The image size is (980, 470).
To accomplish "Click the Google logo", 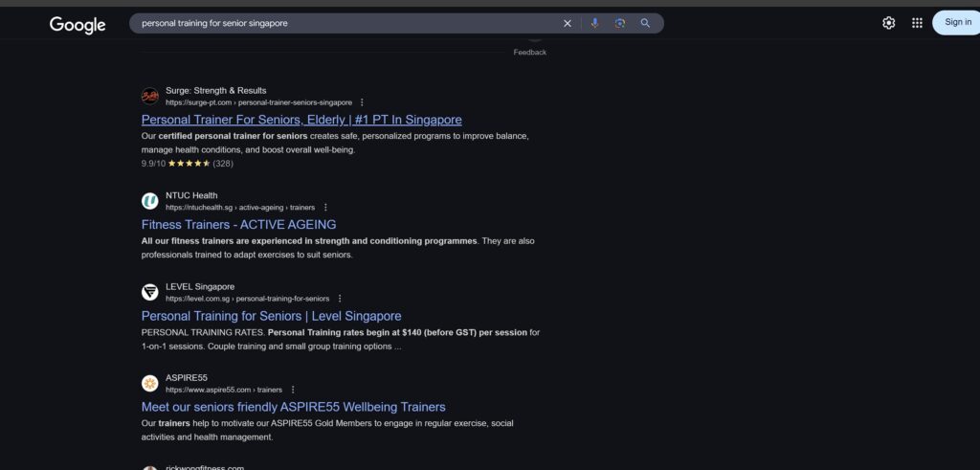I will [x=78, y=25].
